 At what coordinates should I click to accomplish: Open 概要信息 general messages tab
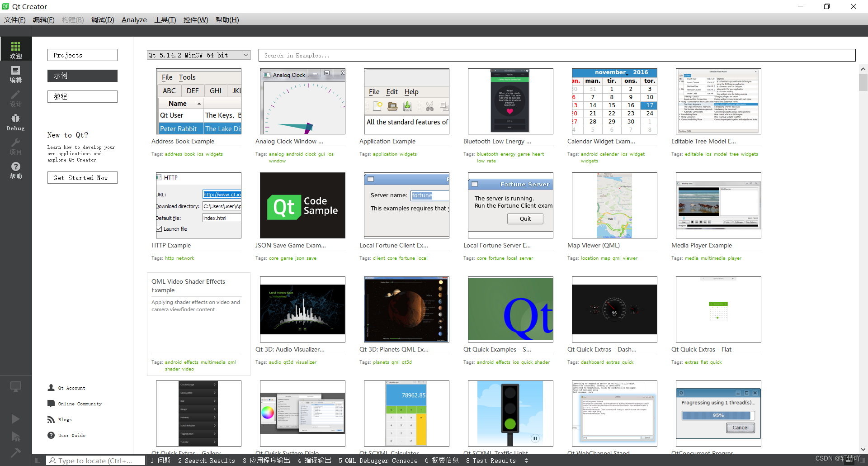442,461
